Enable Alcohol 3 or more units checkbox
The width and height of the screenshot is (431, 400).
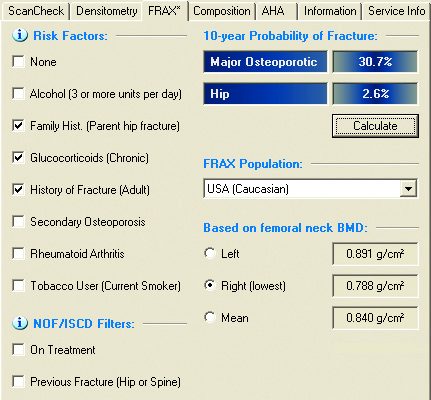tap(18, 94)
